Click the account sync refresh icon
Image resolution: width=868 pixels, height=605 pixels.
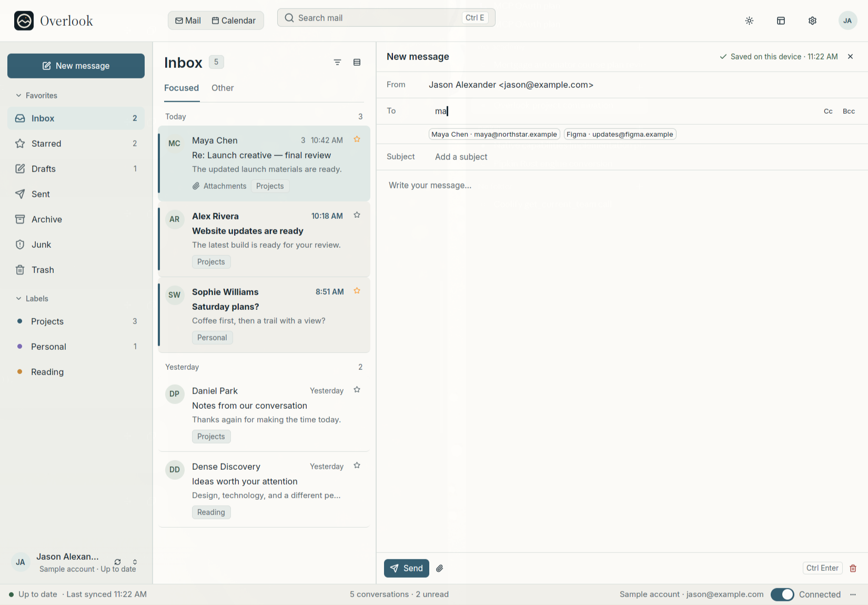(x=117, y=562)
